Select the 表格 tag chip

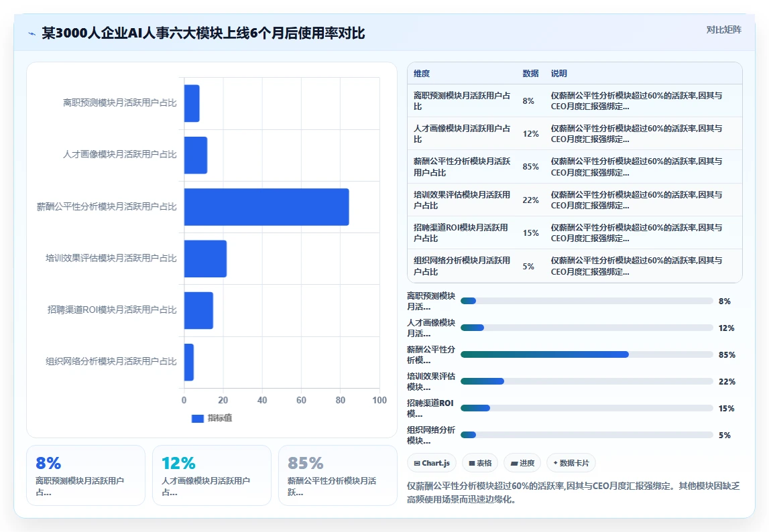pos(480,463)
